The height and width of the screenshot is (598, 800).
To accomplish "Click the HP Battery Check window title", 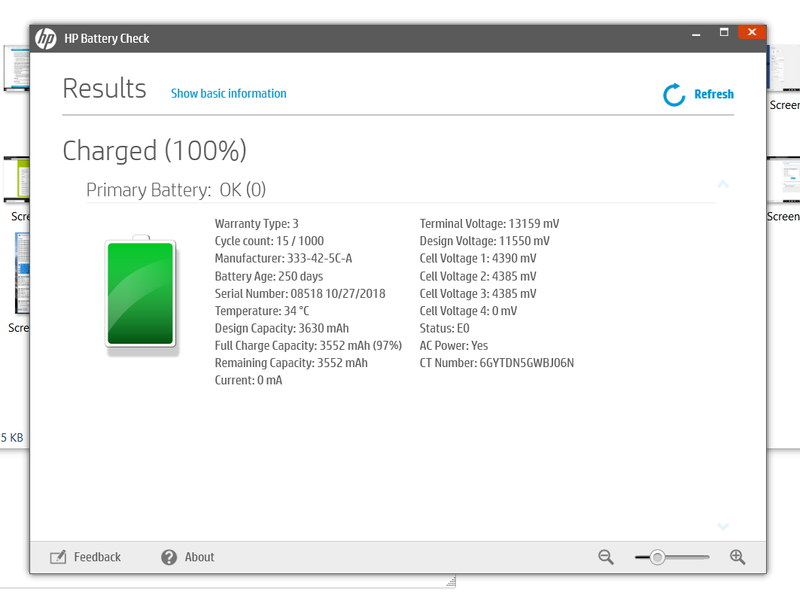I will 107,39.
